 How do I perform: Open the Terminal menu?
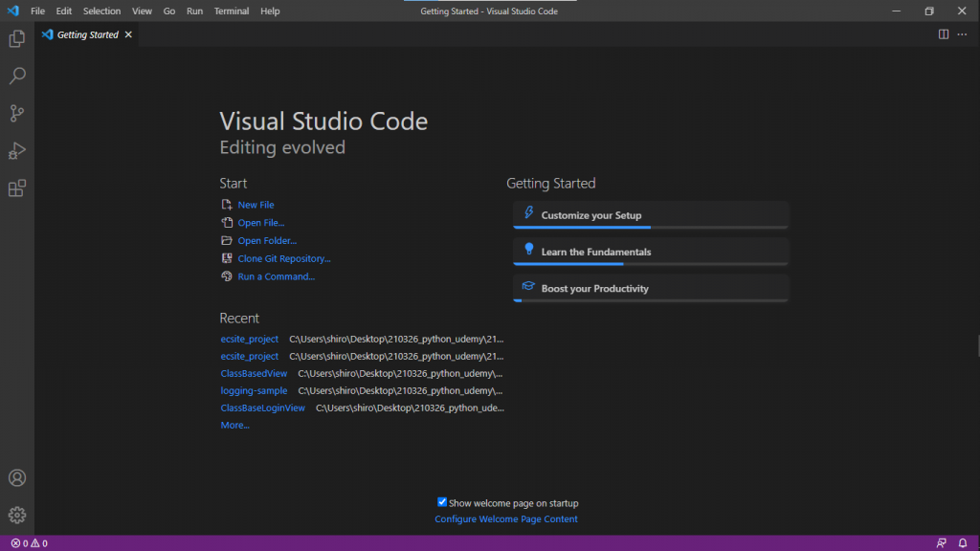click(231, 11)
